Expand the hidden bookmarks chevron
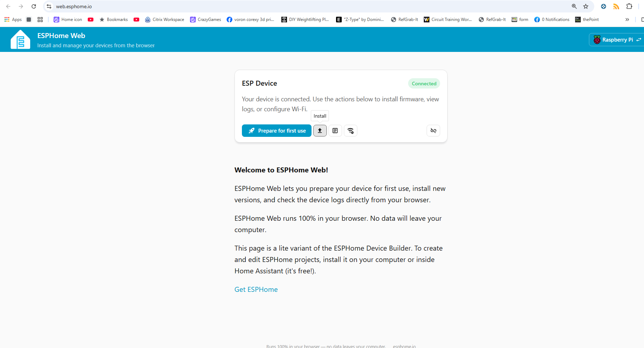This screenshot has width=644, height=348. pyautogui.click(x=627, y=20)
